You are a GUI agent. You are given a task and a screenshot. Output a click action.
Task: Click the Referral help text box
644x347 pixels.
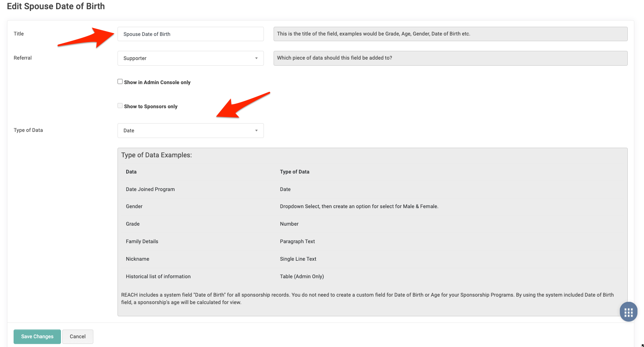coord(450,58)
